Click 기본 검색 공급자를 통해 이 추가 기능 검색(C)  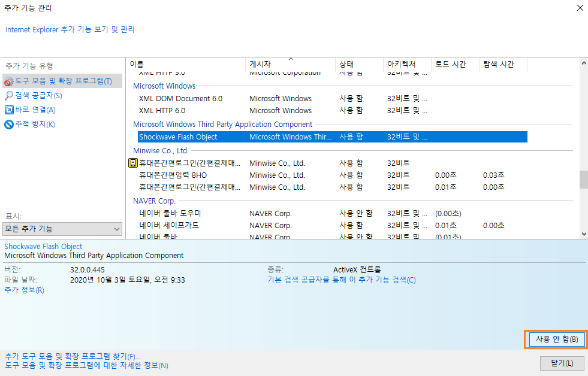[342, 280]
